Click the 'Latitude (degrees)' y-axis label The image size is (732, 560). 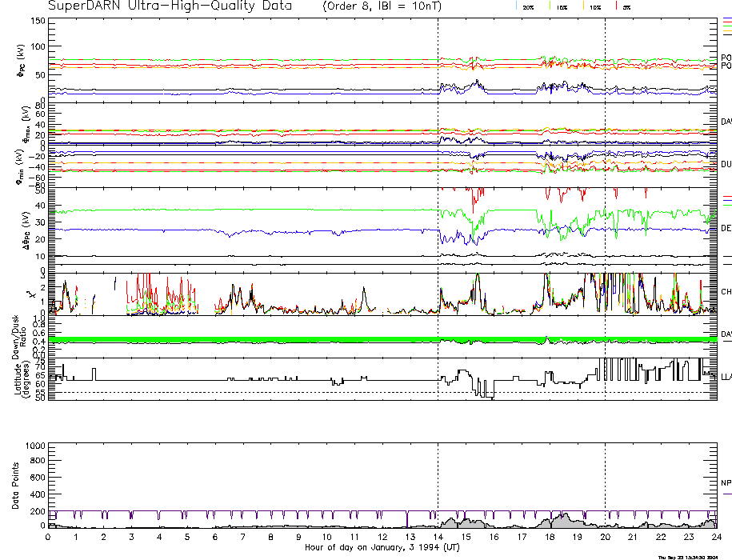click(x=21, y=378)
